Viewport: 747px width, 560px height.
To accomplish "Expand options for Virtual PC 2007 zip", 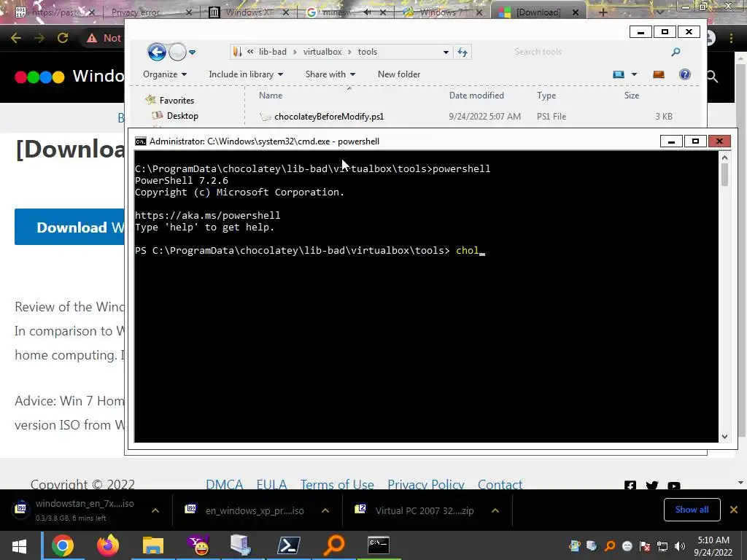I will pyautogui.click(x=495, y=510).
